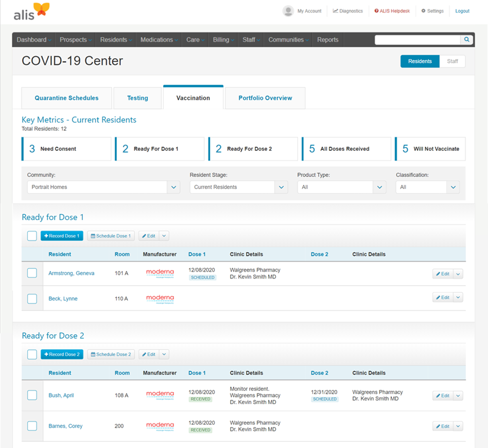This screenshot has width=488, height=448.
Task: Open the Residents navigation menu
Action: 116,40
